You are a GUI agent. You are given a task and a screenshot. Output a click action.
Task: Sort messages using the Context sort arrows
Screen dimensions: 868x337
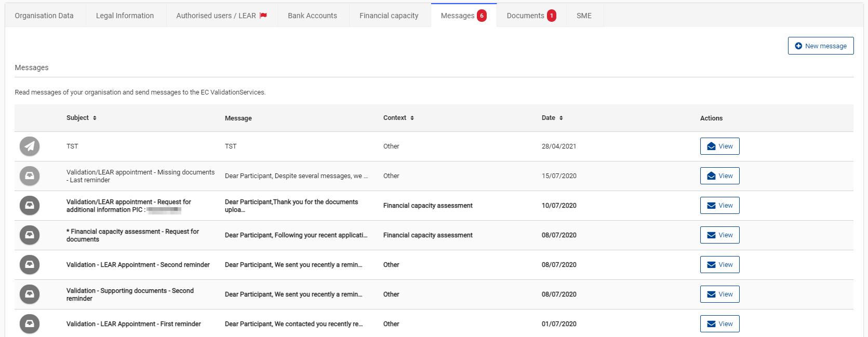coord(412,118)
